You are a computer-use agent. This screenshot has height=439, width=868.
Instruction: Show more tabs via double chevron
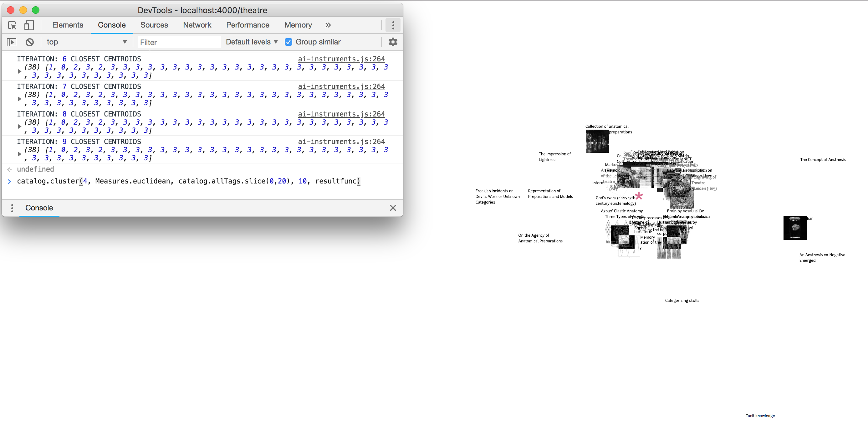328,25
